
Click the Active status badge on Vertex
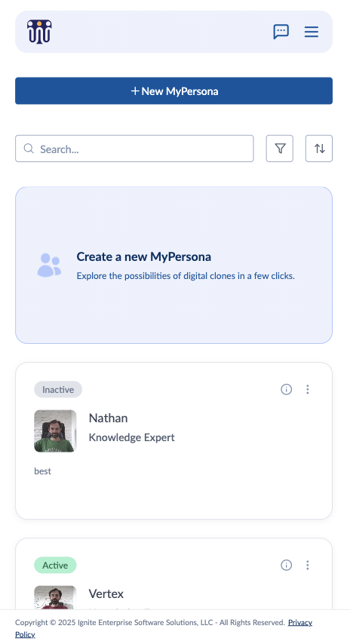point(55,565)
